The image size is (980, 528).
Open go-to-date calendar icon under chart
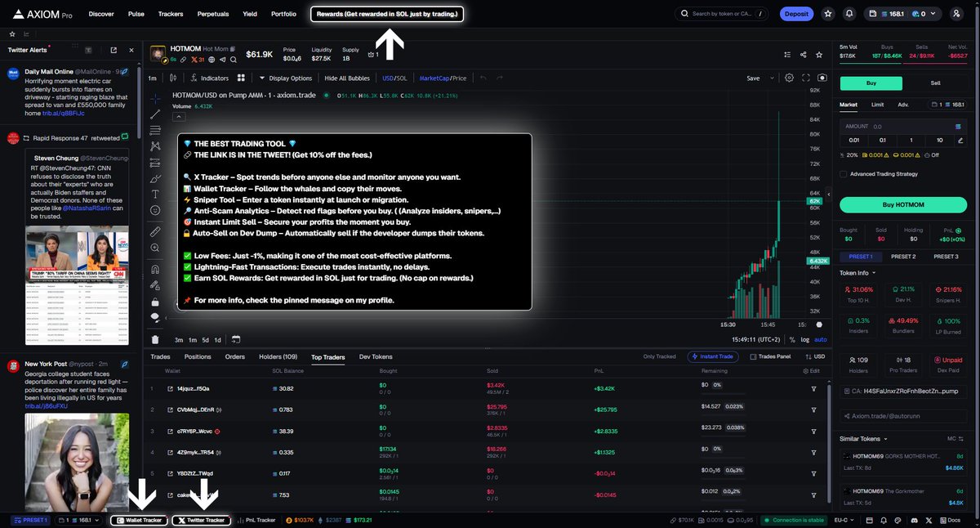tap(236, 339)
